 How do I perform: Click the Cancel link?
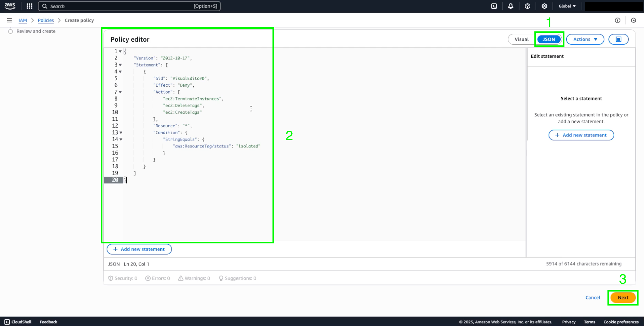pyautogui.click(x=593, y=298)
